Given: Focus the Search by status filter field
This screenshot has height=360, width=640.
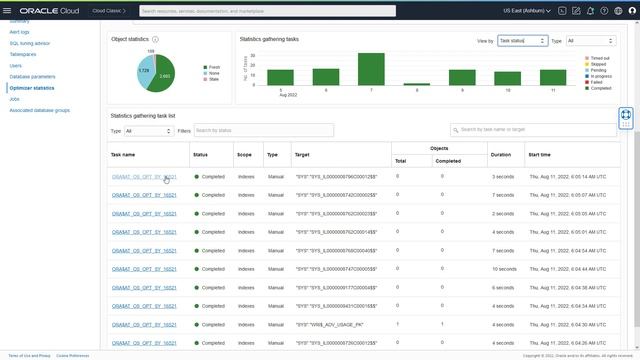Looking at the screenshot, I should point(264,131).
